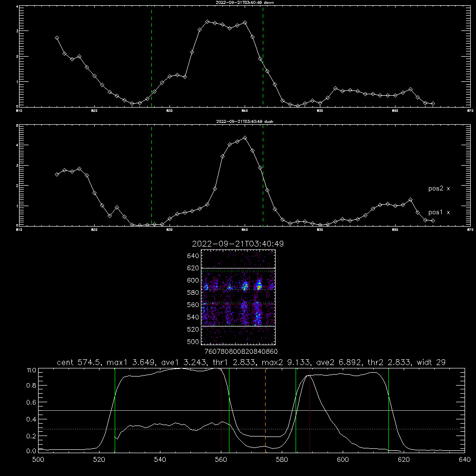The height and width of the screenshot is (476, 476).
Task: Click the green vertical line near 563 in bottom plot
Action: click(x=229, y=410)
